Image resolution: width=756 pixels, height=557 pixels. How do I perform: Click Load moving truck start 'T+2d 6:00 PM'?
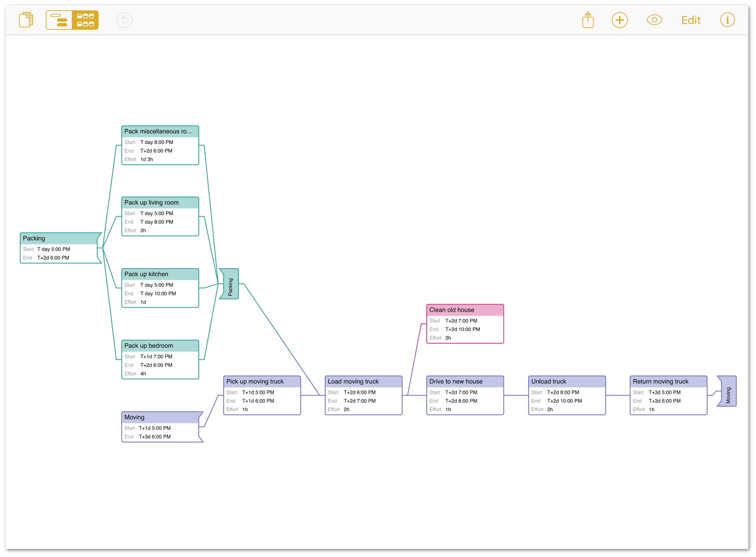(360, 392)
